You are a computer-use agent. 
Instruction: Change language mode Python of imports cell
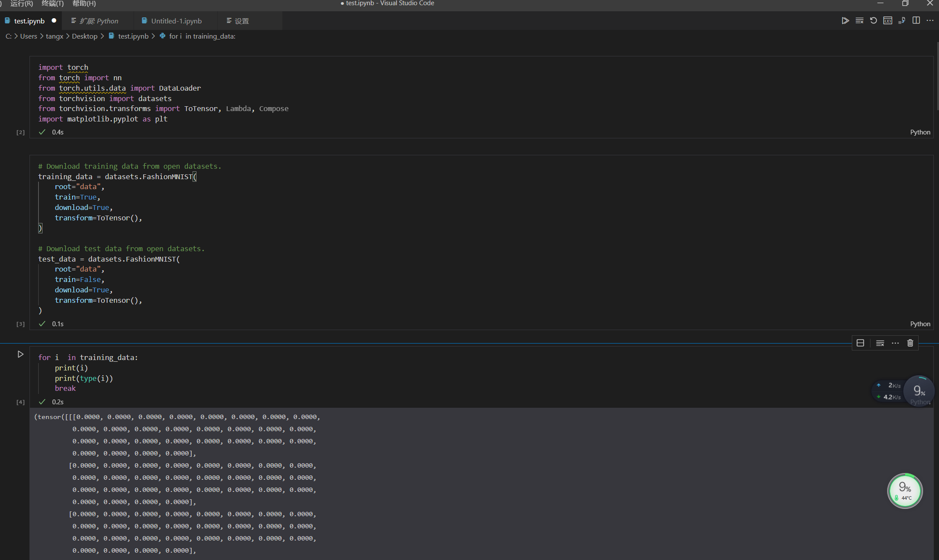click(x=920, y=132)
